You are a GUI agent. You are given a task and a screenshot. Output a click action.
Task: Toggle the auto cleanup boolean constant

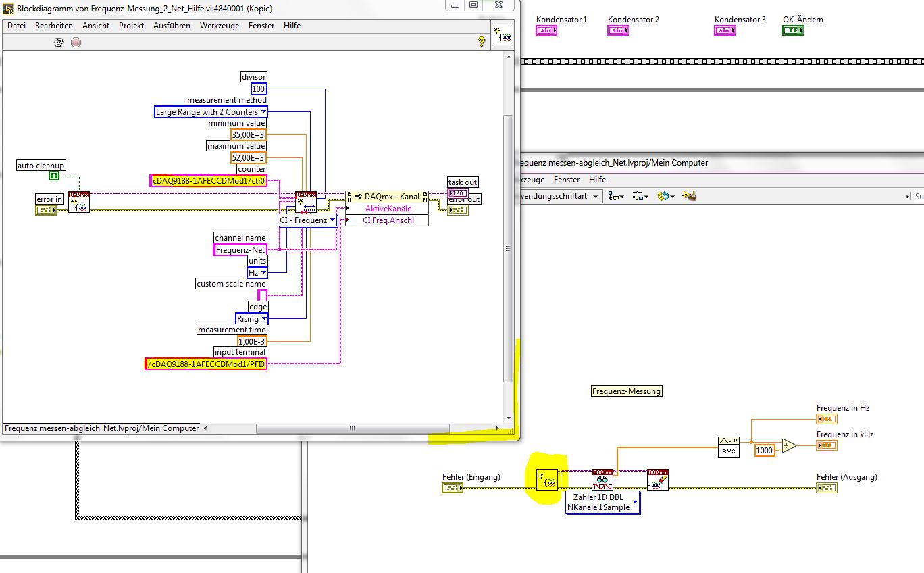[x=53, y=176]
